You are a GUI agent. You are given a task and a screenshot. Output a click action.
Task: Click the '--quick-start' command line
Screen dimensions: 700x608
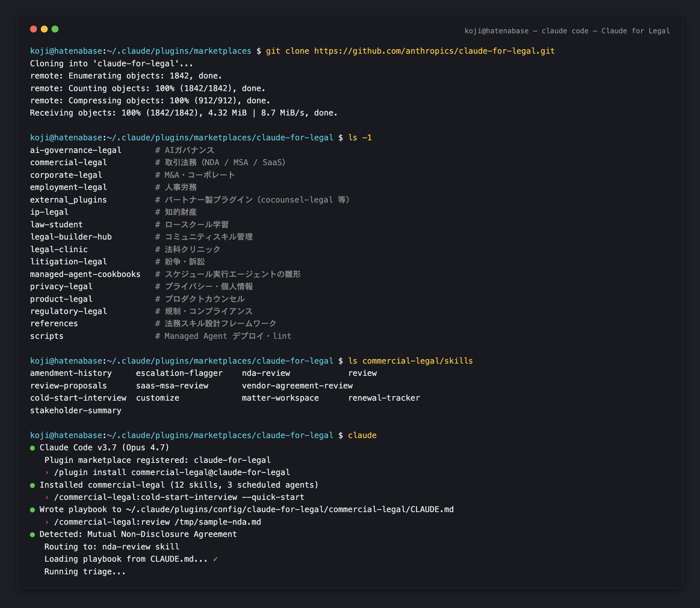(x=179, y=497)
